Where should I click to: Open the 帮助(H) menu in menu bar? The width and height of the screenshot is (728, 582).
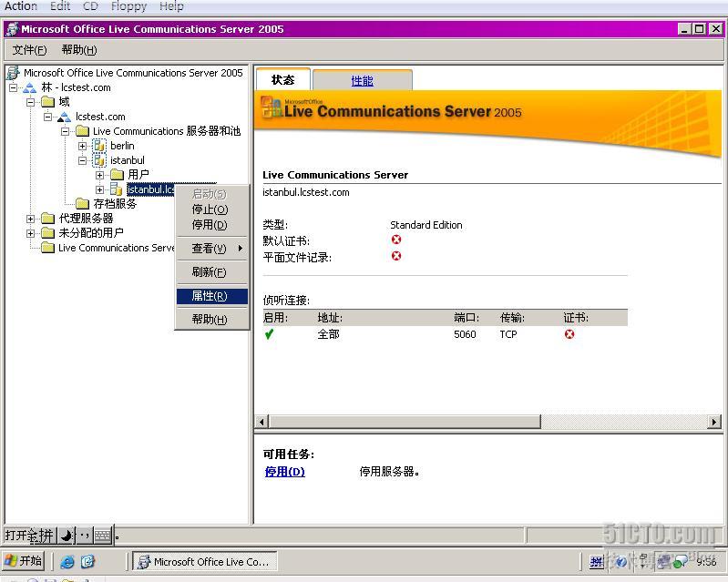(79, 50)
